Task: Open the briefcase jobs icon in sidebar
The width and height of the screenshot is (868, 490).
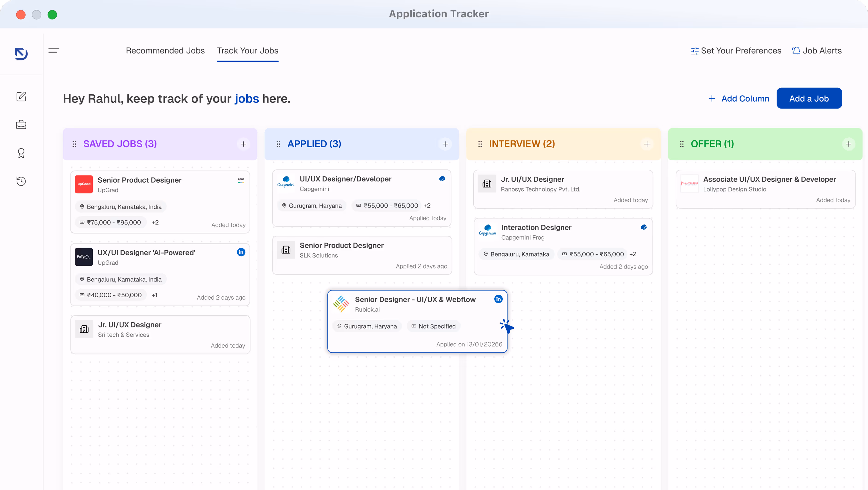Action: coord(21,125)
